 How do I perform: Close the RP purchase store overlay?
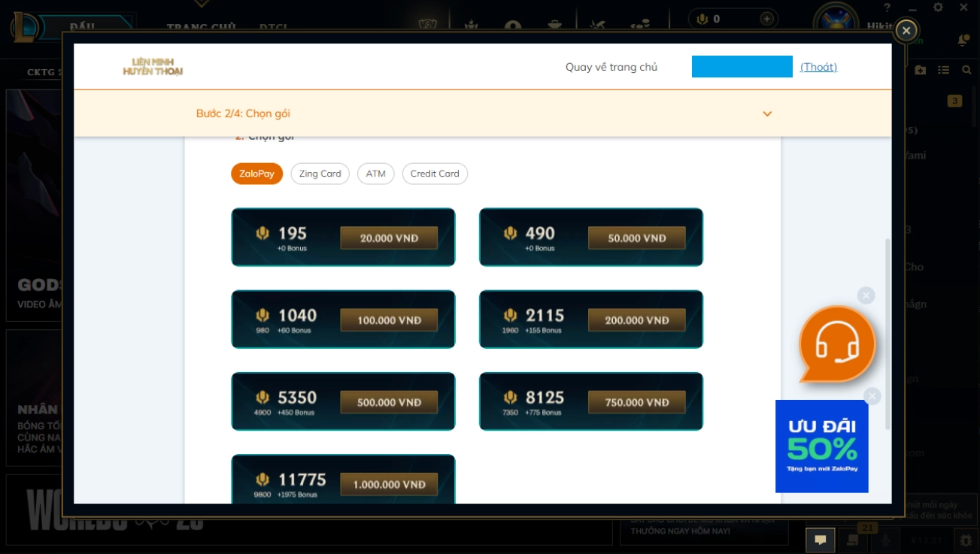906,31
